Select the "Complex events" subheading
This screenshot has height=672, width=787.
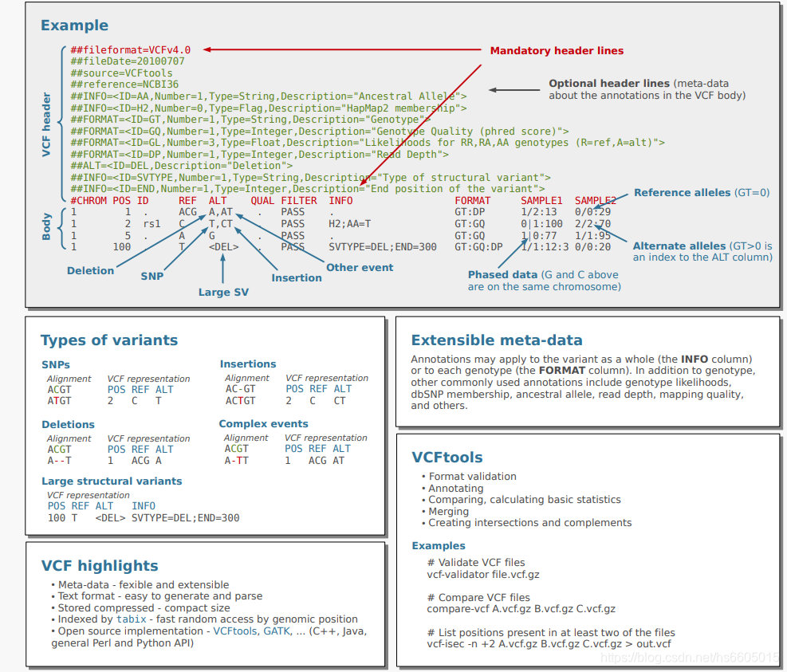(263, 423)
